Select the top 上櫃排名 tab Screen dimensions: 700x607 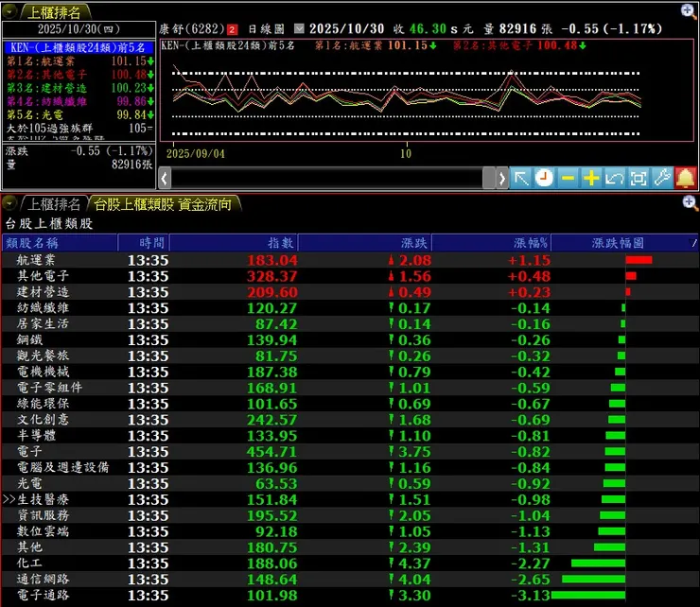point(54,12)
